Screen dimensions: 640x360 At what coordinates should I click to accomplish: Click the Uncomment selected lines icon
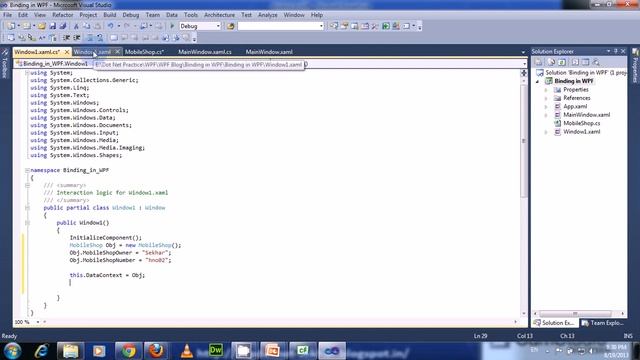click(x=100, y=38)
